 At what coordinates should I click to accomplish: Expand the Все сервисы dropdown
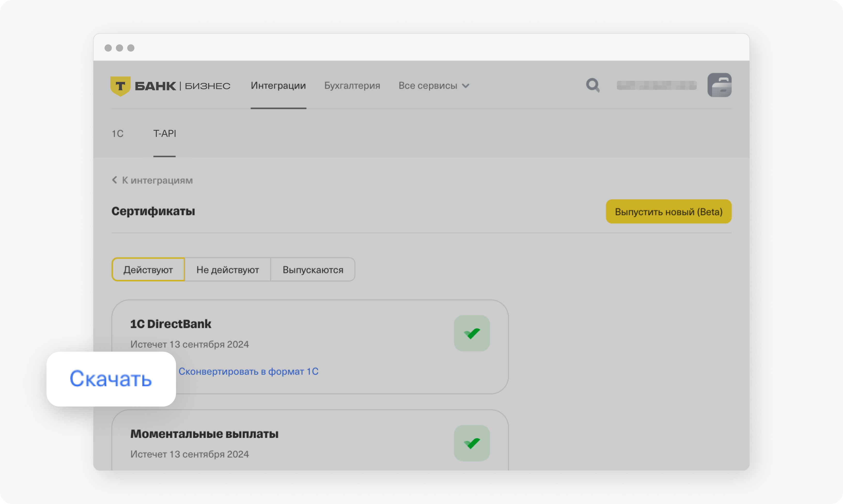coord(434,85)
